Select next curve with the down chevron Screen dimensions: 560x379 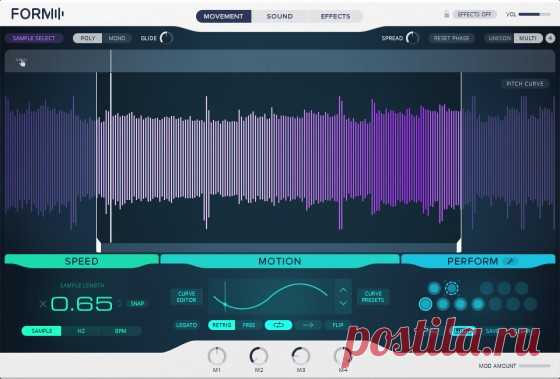click(343, 303)
